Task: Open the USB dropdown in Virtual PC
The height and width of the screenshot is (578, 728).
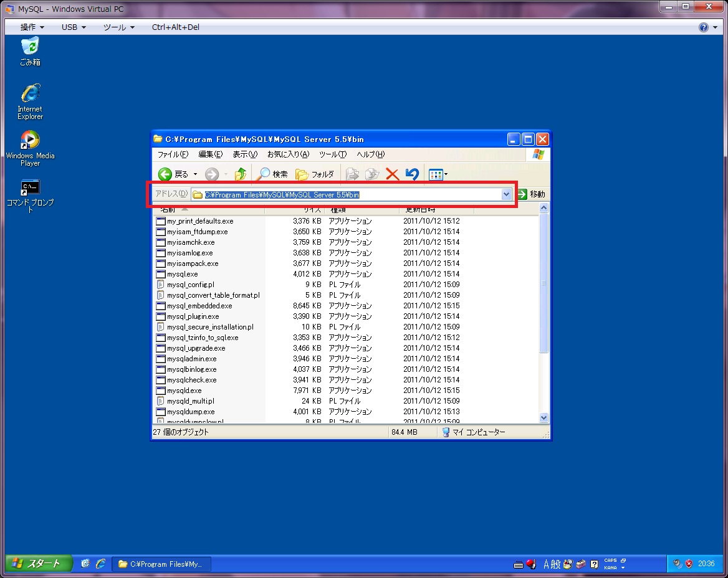Action: coord(74,27)
